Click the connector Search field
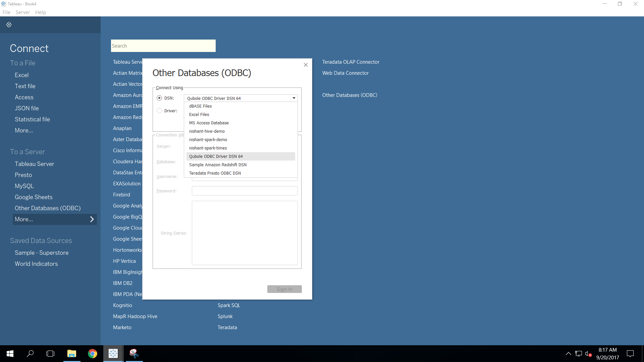The image size is (644, 362). tap(163, 46)
